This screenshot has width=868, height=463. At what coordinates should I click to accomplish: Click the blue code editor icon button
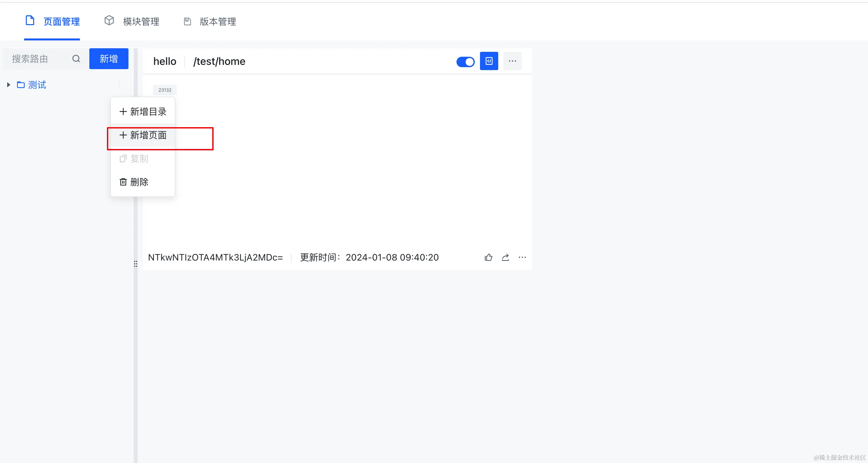[488, 61]
